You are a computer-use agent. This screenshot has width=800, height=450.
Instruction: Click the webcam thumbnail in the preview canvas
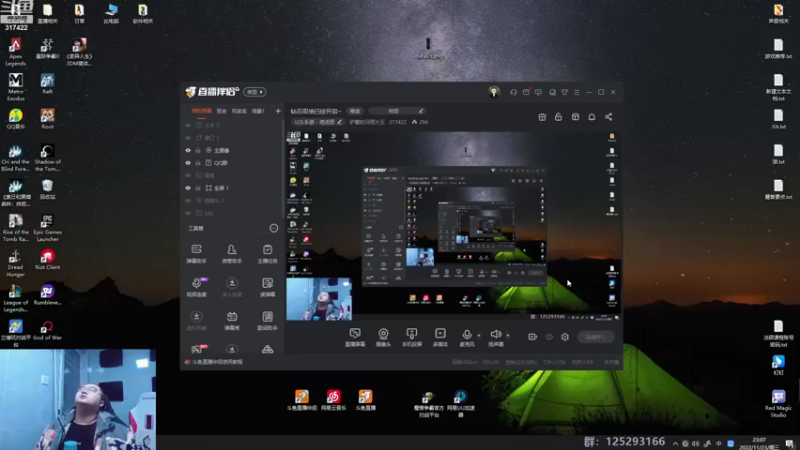pos(319,299)
